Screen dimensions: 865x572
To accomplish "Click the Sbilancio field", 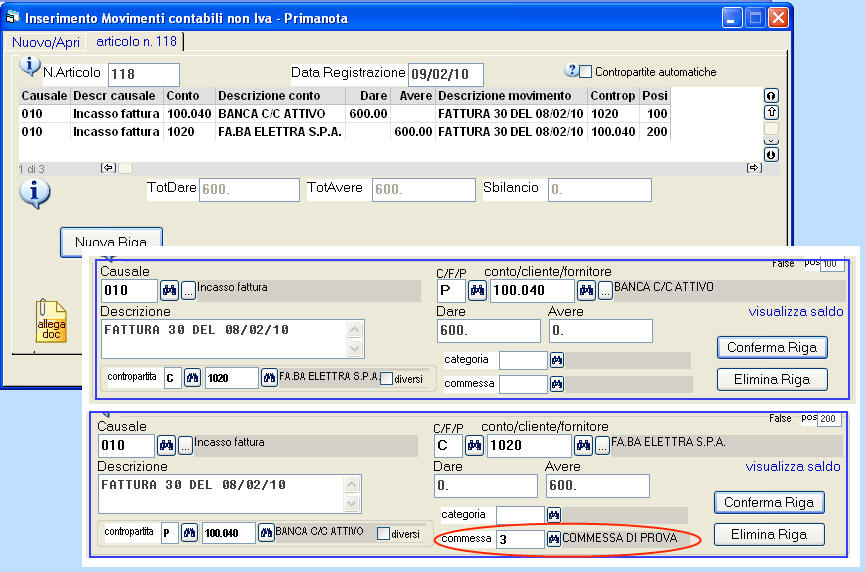I will (600, 190).
